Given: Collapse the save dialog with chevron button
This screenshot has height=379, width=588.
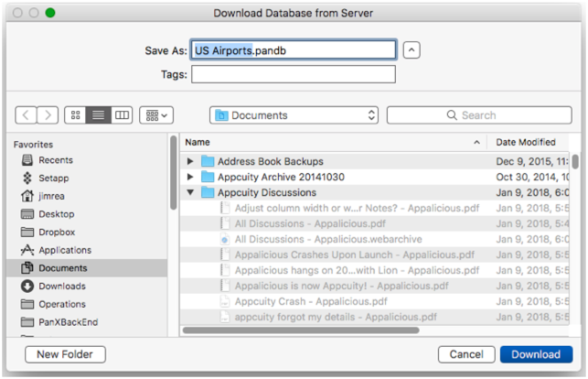Looking at the screenshot, I should [412, 49].
